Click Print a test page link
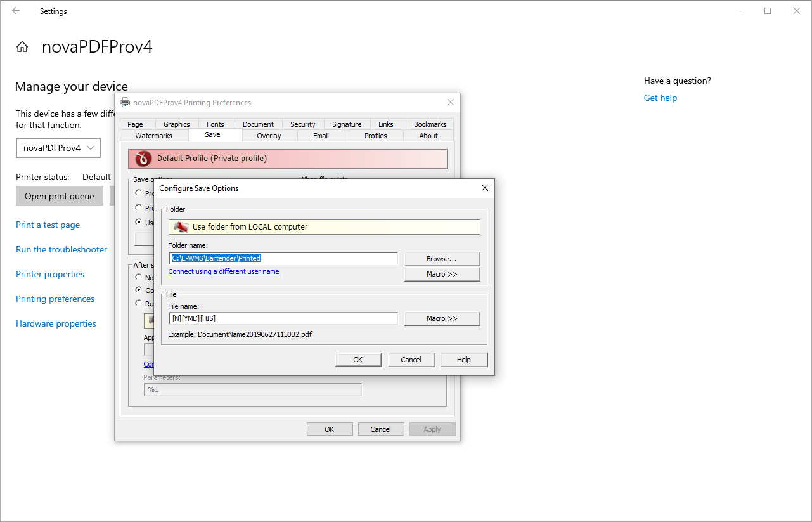This screenshot has width=812, height=522. click(48, 225)
